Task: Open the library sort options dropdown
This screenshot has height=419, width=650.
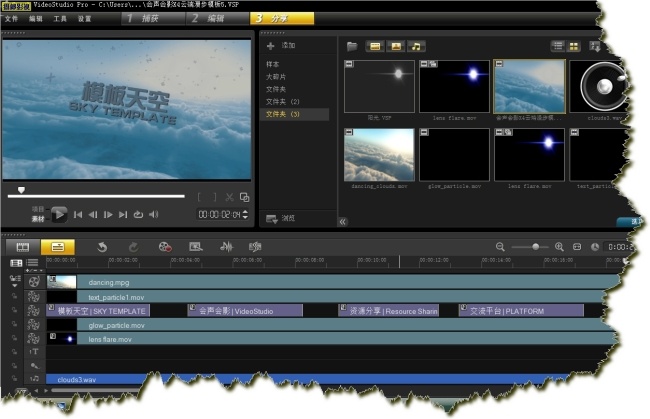Action: pyautogui.click(x=595, y=46)
